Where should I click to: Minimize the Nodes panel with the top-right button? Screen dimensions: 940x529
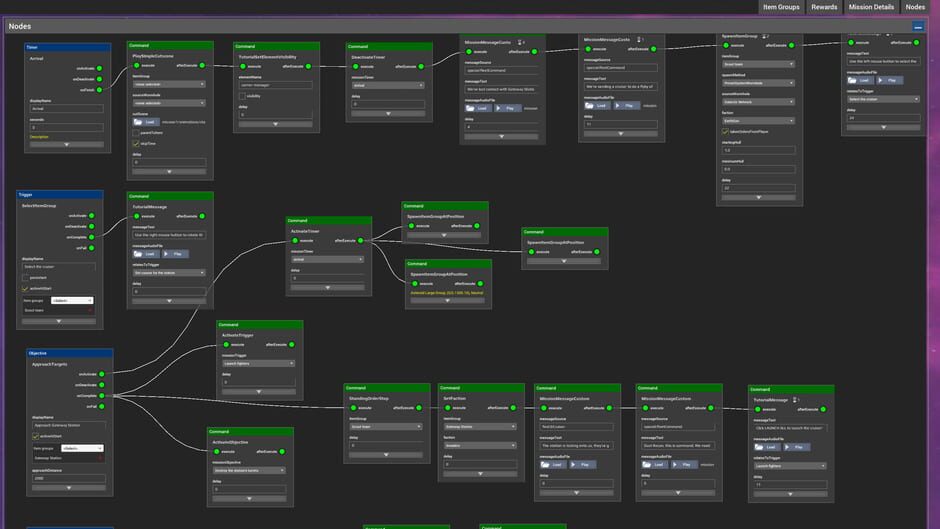(x=918, y=26)
